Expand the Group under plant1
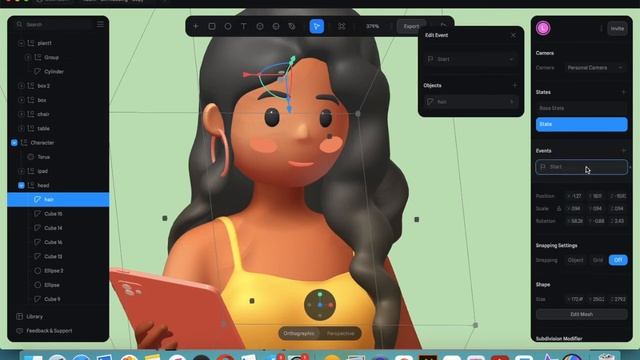 tap(28, 58)
